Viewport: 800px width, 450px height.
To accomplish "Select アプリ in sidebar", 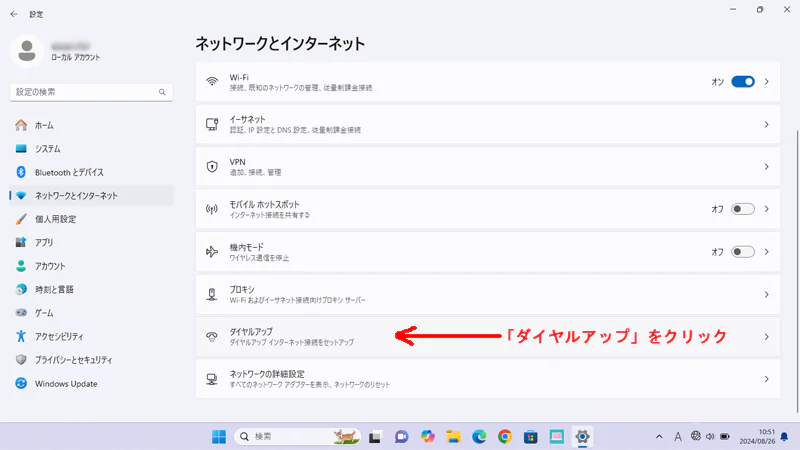I will [x=92, y=243].
